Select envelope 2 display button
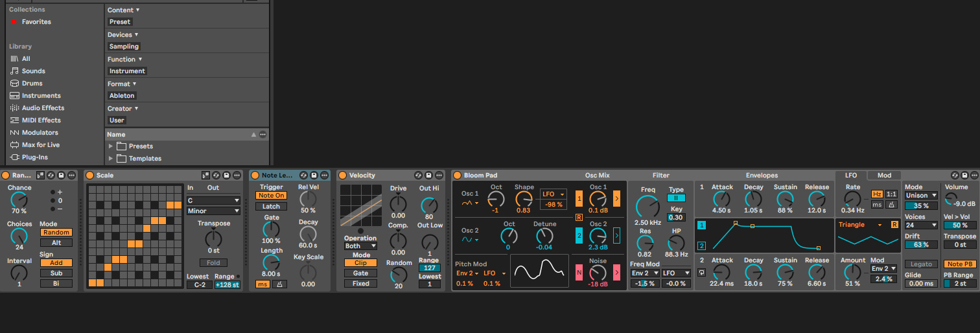Image resolution: width=980 pixels, height=333 pixels. coord(701,246)
